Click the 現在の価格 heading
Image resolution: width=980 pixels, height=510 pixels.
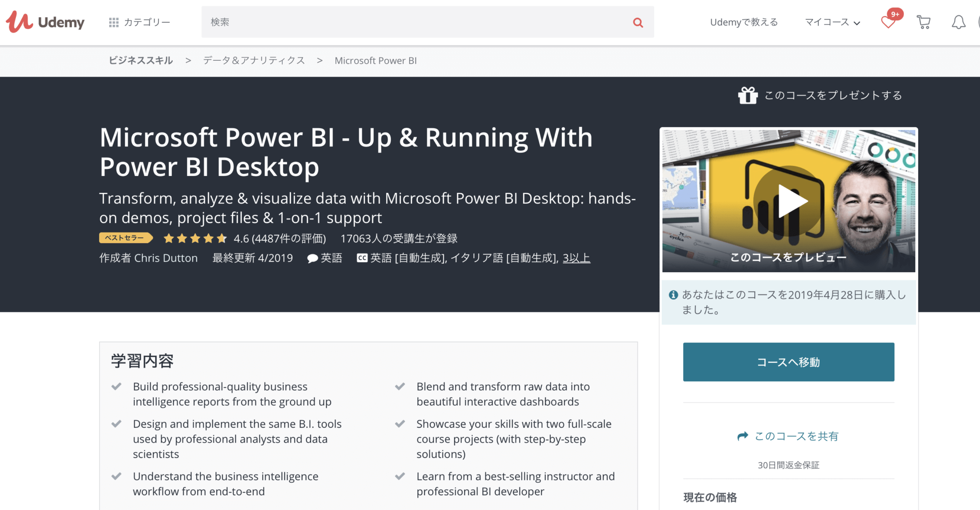pos(710,498)
